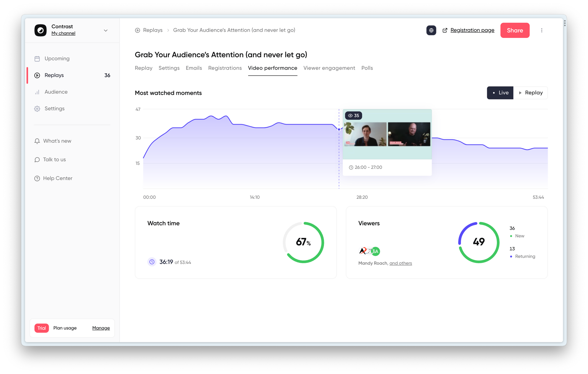Click the Most watched moments heading
588x374 pixels.
168,93
